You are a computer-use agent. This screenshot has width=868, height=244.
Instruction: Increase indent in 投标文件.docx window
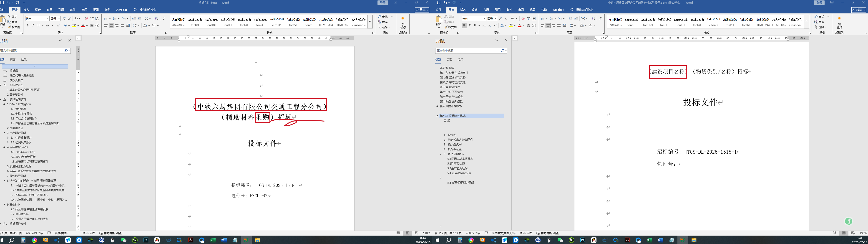(x=139, y=19)
